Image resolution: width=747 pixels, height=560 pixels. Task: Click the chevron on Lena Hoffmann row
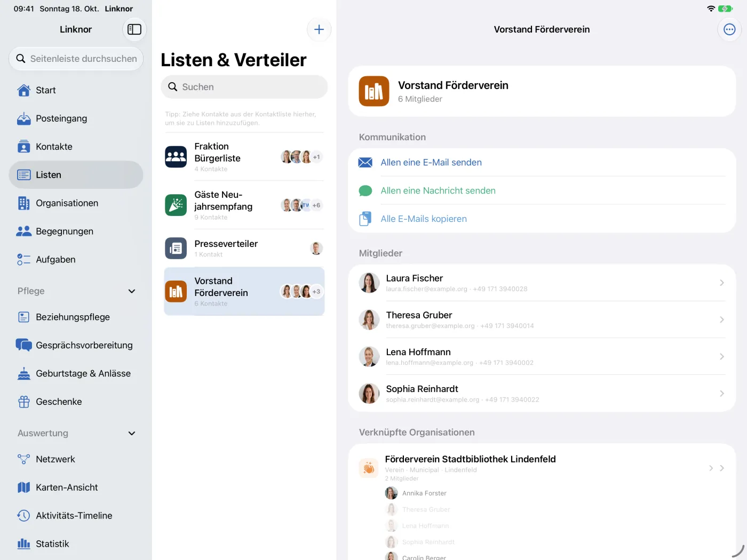point(722,357)
